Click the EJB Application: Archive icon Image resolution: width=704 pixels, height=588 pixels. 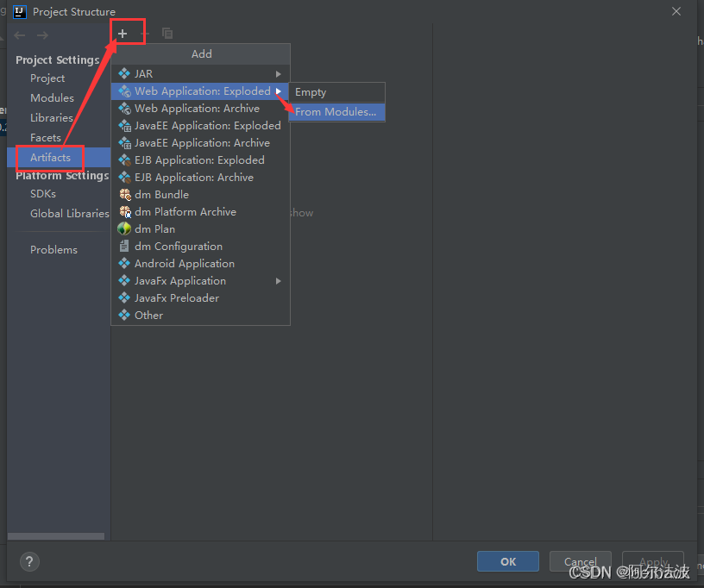point(124,177)
